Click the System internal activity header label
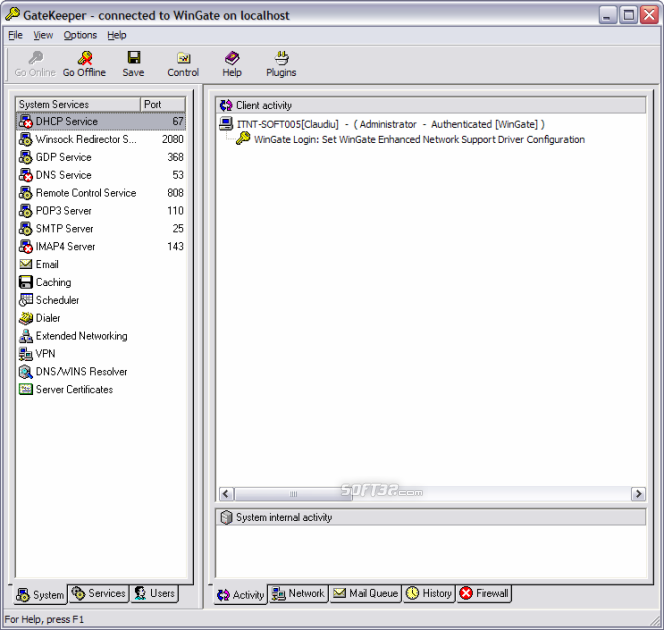The image size is (664, 630). 284,517
